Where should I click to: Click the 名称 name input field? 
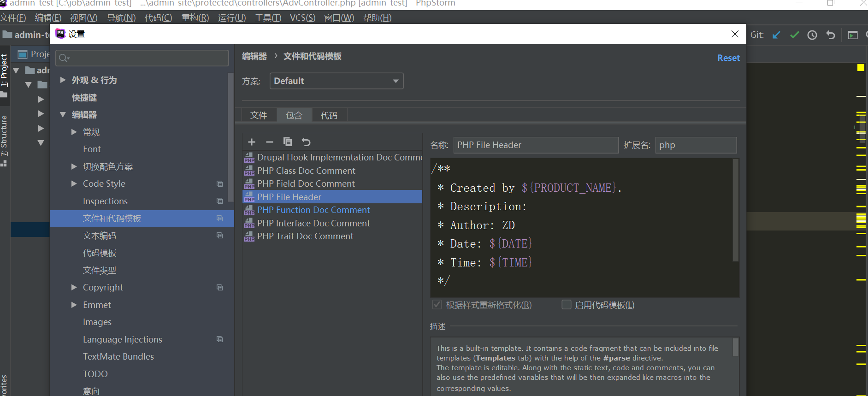pyautogui.click(x=536, y=145)
